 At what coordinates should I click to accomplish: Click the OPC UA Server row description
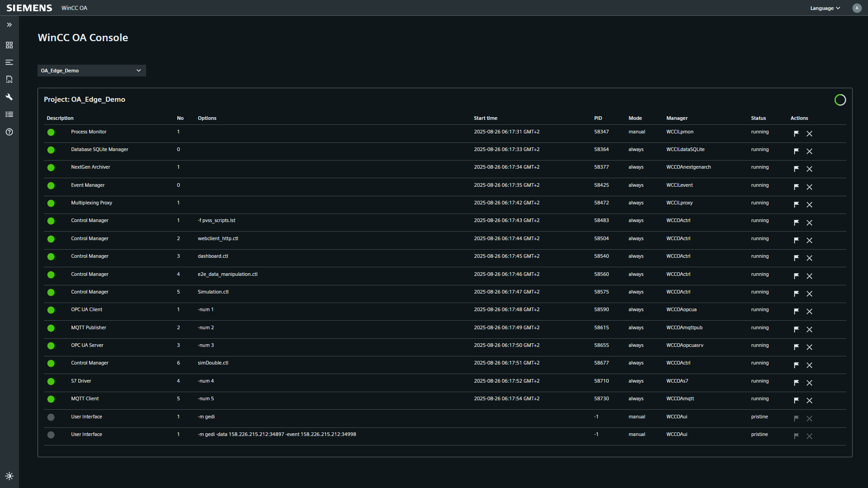coord(87,345)
